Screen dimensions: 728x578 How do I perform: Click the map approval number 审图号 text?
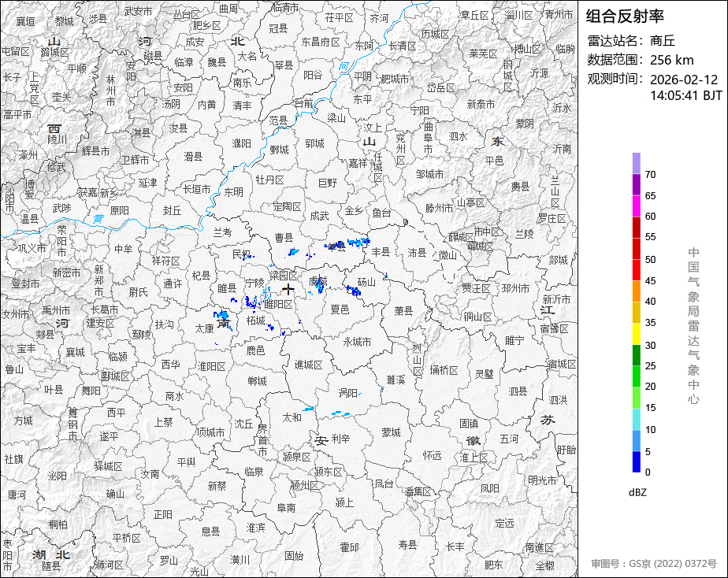(654, 564)
